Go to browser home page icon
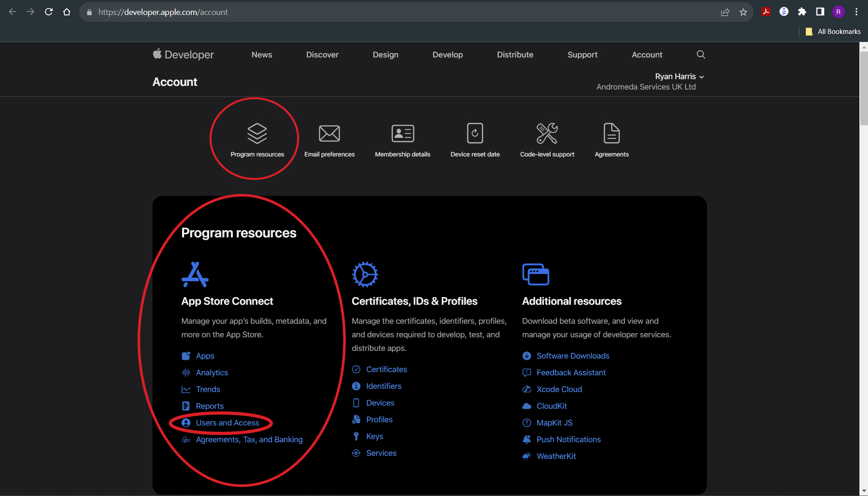 pyautogui.click(x=67, y=12)
